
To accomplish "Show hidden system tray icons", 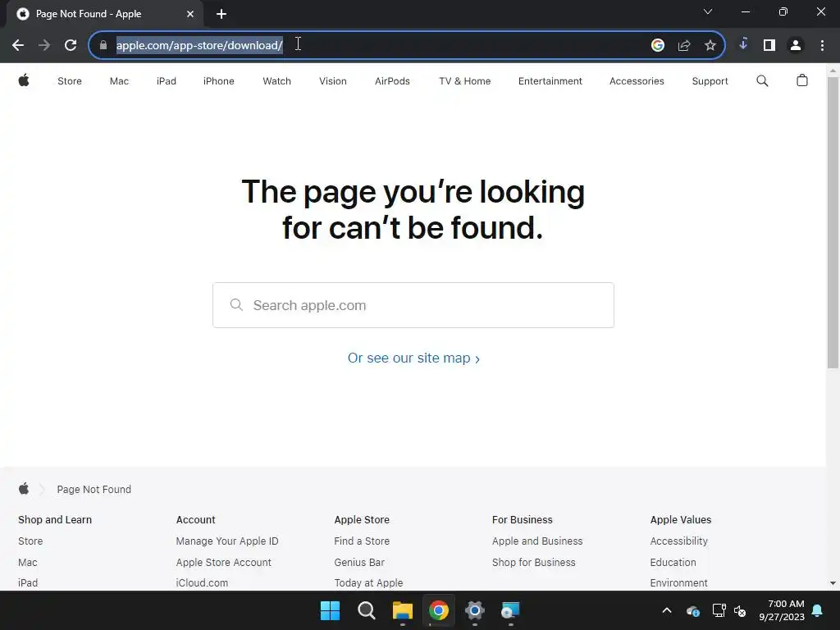I will 667,610.
